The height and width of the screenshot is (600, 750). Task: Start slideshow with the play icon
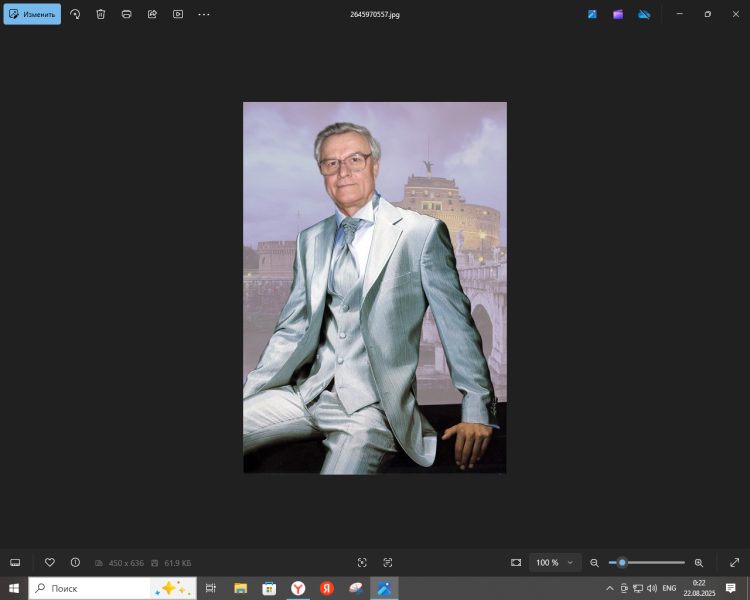178,14
